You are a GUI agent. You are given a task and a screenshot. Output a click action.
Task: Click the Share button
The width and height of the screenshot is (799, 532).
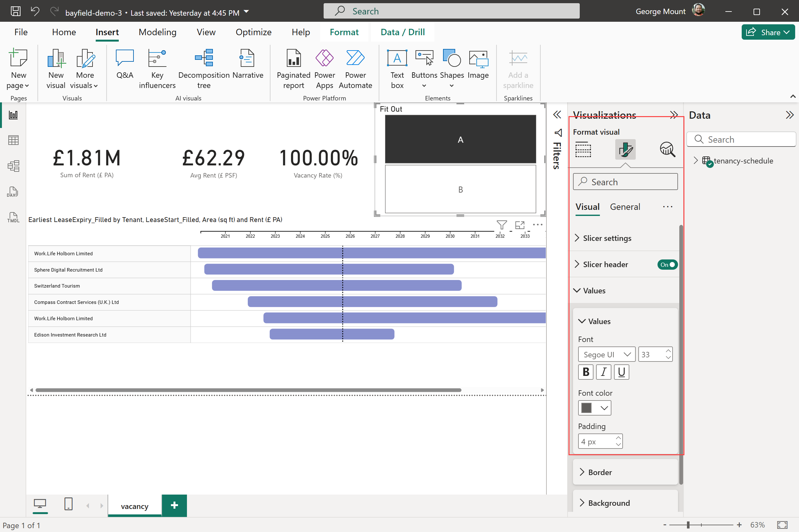767,32
